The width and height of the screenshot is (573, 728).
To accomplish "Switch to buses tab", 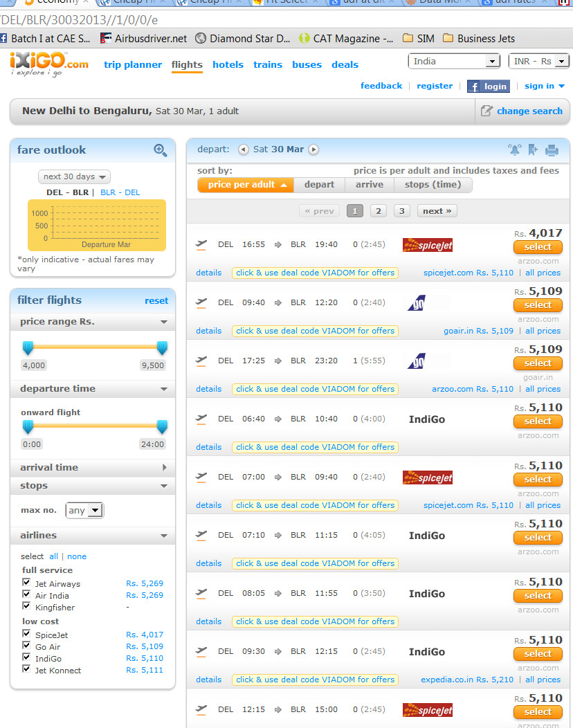I will [x=307, y=64].
